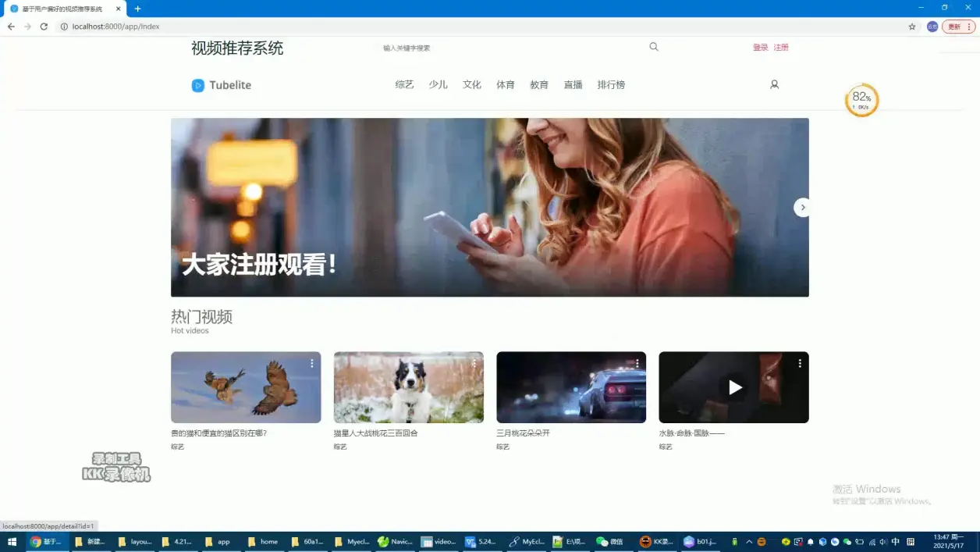The image size is (980, 552).
Task: Click the 综艺 tag under the owl video
Action: tap(178, 447)
